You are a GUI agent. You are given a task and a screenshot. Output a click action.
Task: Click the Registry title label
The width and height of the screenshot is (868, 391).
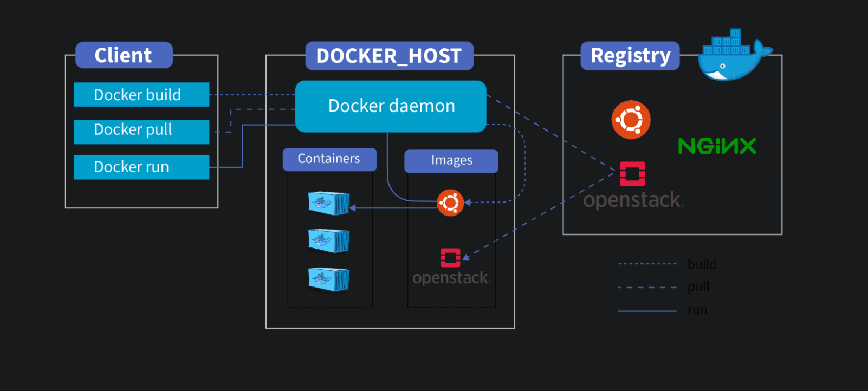(630, 56)
